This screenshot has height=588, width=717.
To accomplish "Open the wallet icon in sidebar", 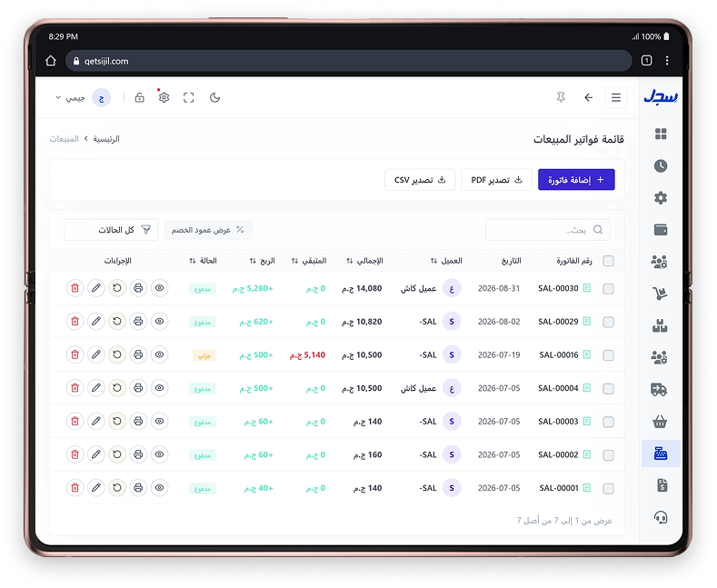I will pyautogui.click(x=661, y=230).
